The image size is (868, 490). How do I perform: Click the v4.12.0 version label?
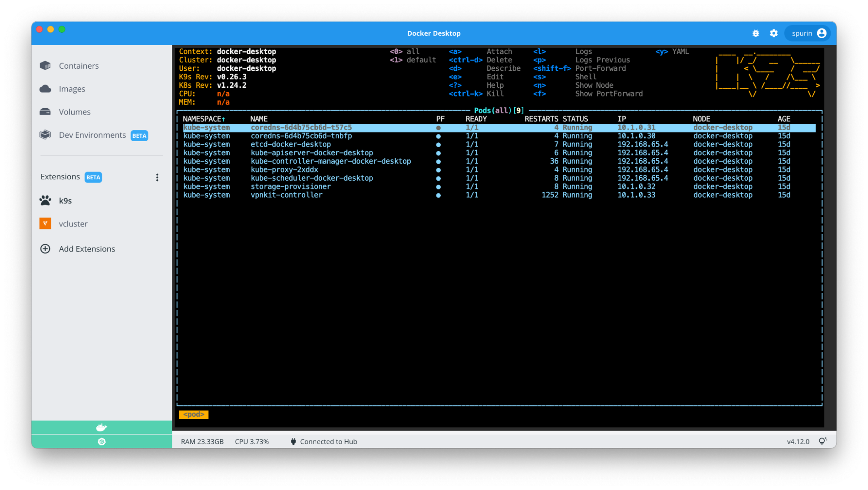pyautogui.click(x=798, y=441)
